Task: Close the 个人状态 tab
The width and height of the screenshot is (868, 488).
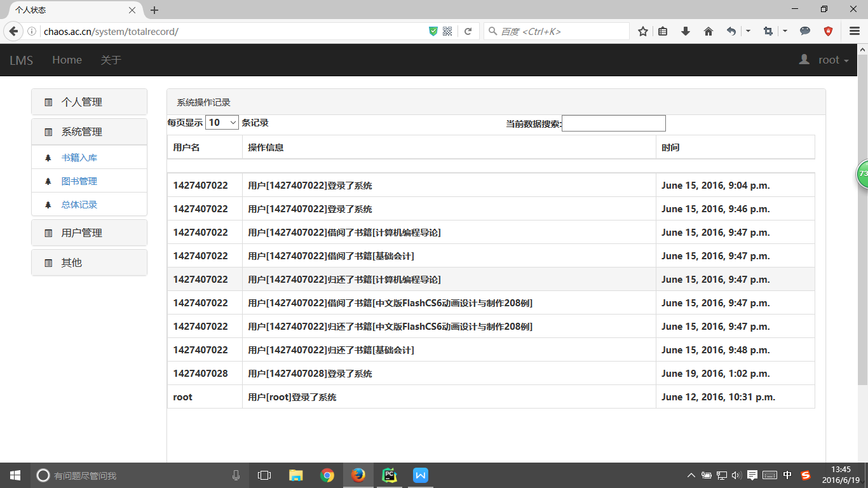Action: (132, 10)
